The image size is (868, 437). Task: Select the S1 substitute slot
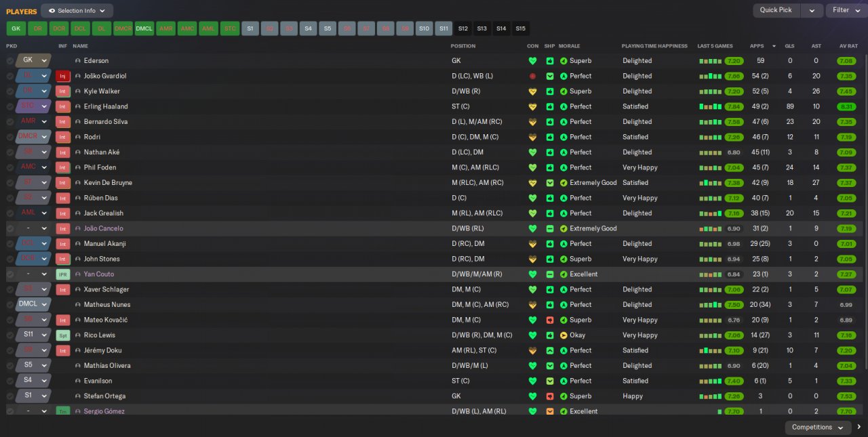tap(251, 28)
